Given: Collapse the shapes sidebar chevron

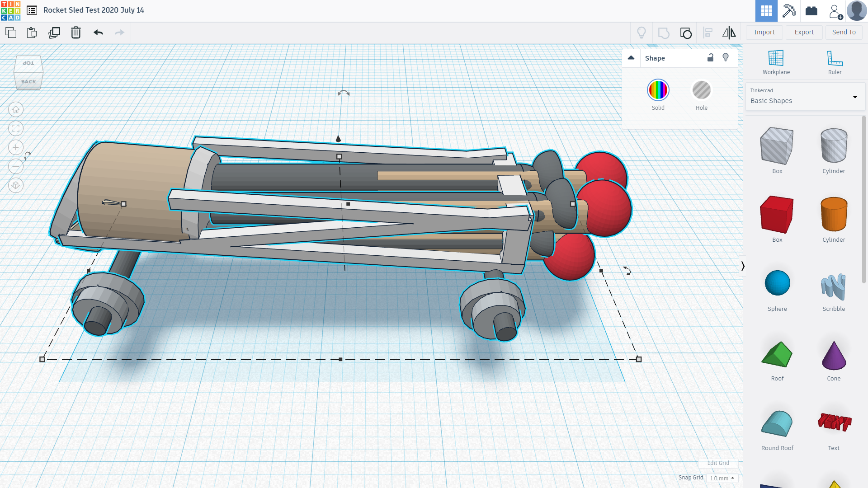Looking at the screenshot, I should [x=742, y=266].
